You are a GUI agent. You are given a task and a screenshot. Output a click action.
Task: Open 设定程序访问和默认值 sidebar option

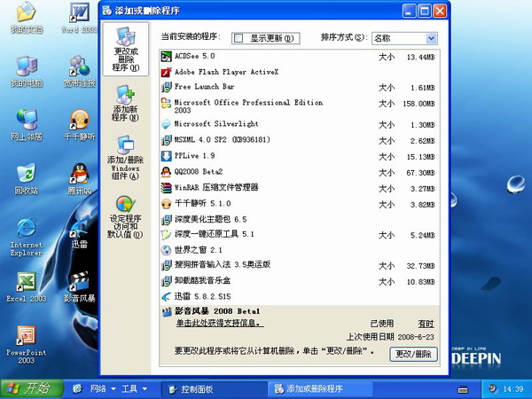[126, 217]
